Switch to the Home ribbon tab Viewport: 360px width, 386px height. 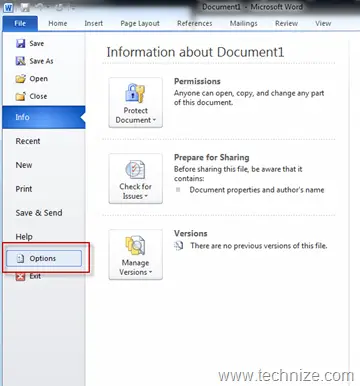click(58, 23)
